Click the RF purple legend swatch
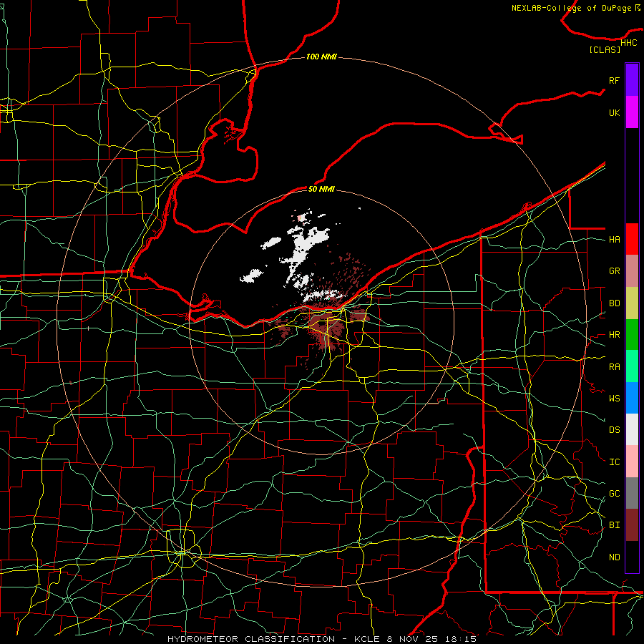Screen dimensions: 644x644 coord(632,80)
